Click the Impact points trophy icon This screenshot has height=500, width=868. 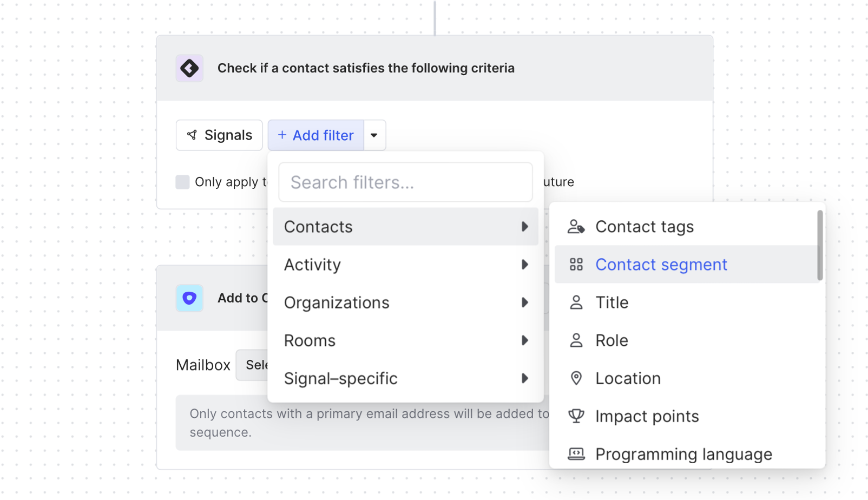[576, 416]
